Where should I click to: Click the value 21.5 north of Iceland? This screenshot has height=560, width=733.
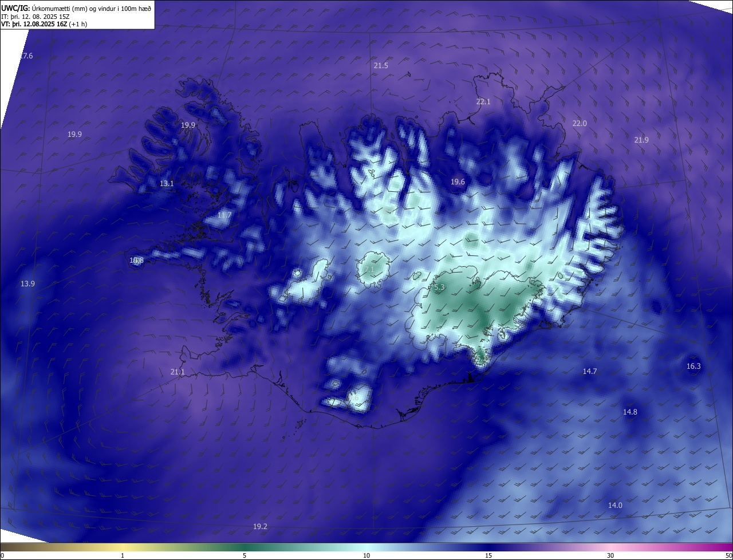[x=381, y=66]
